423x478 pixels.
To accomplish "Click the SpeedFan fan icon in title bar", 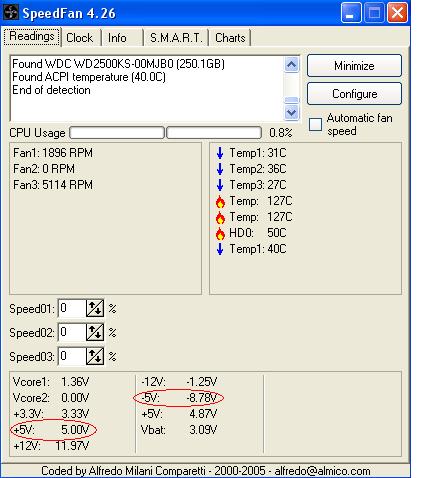I will point(11,12).
